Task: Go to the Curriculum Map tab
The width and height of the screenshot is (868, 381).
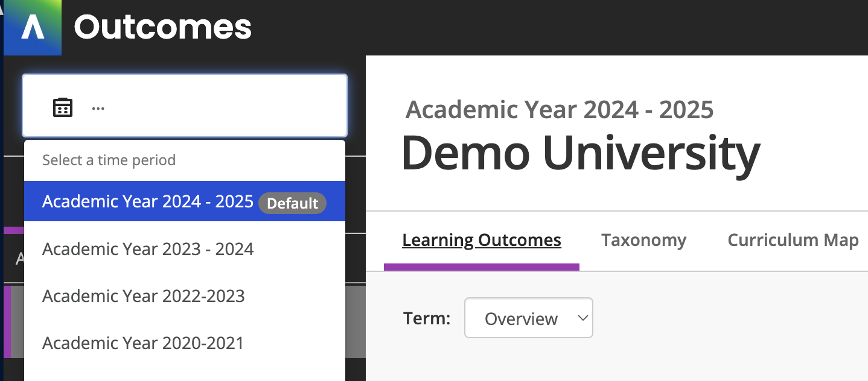Action: pos(793,240)
